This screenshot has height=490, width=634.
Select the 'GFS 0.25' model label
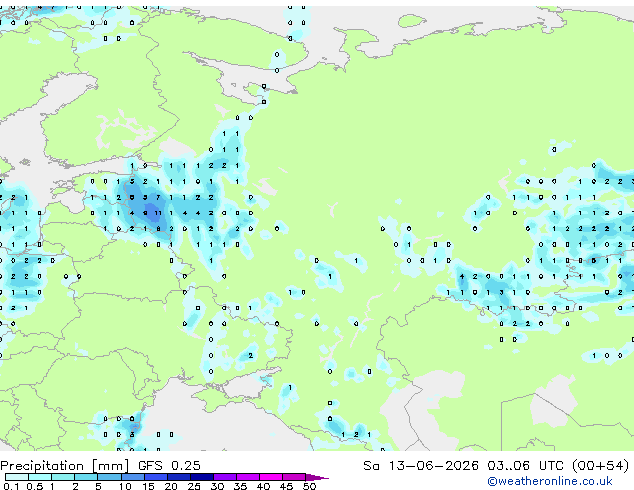(169, 466)
